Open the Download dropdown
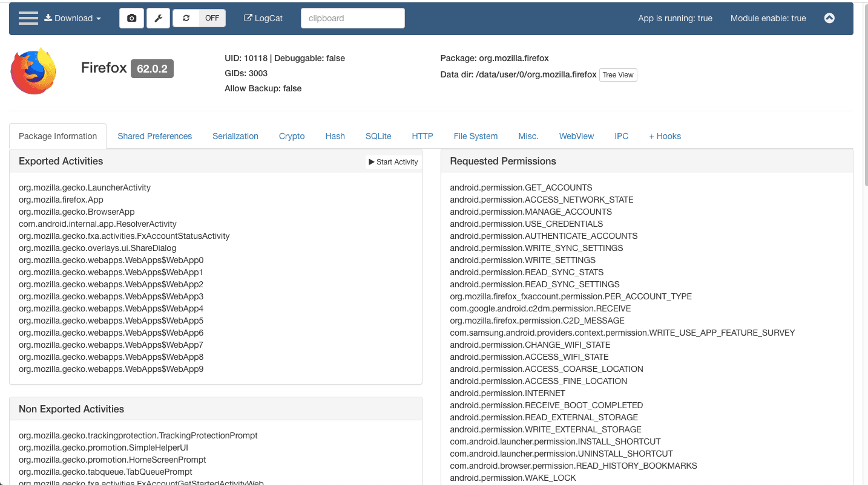This screenshot has width=868, height=485. 73,18
